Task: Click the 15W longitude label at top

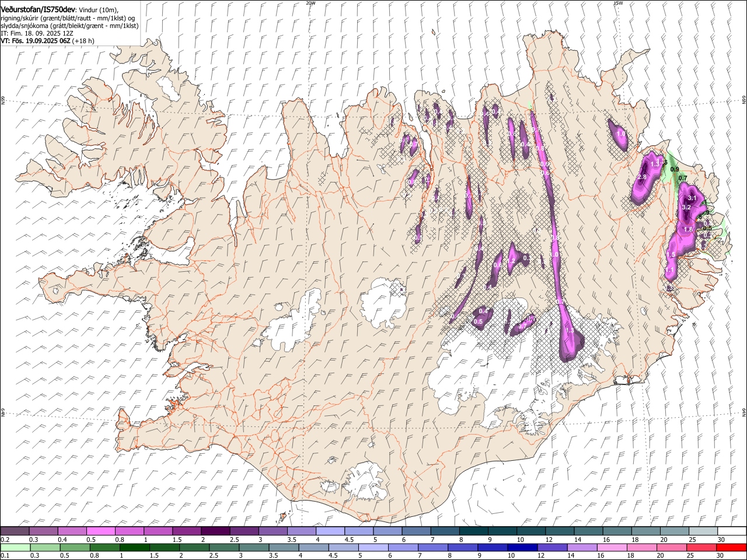Action: point(618,3)
